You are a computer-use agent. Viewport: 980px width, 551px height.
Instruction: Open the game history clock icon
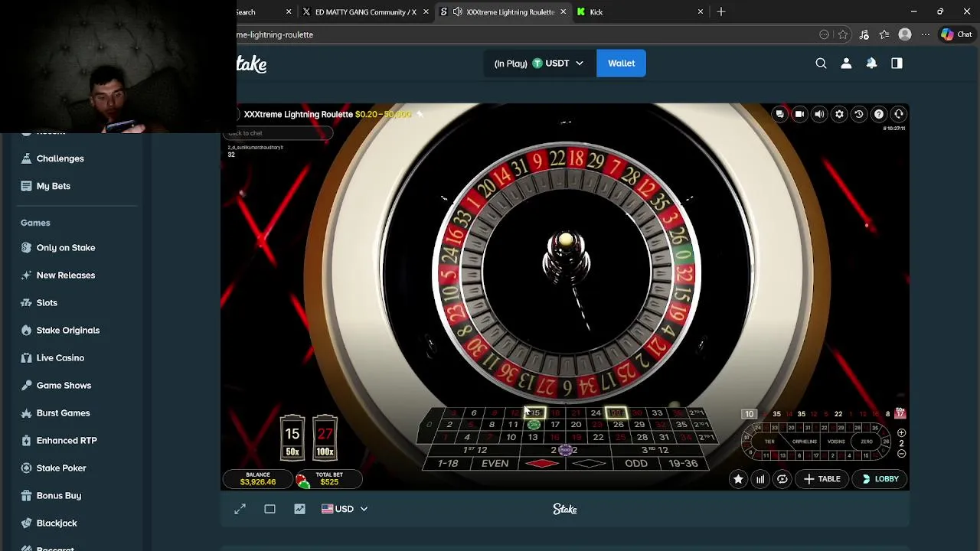[x=859, y=114]
